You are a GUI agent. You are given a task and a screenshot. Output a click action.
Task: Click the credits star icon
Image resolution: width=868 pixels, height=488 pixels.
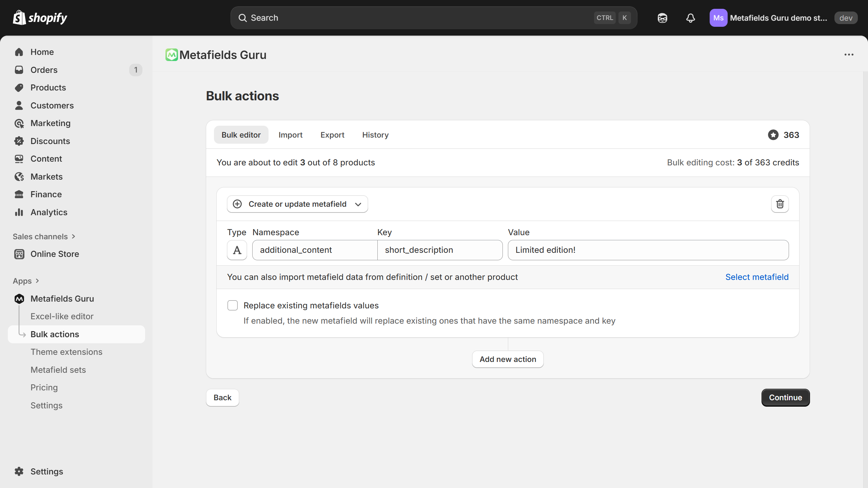click(773, 135)
